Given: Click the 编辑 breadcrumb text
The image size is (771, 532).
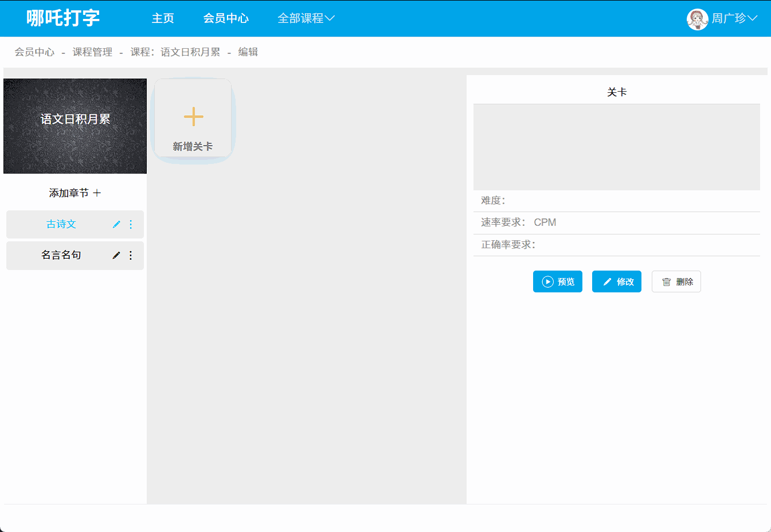Looking at the screenshot, I should (248, 52).
